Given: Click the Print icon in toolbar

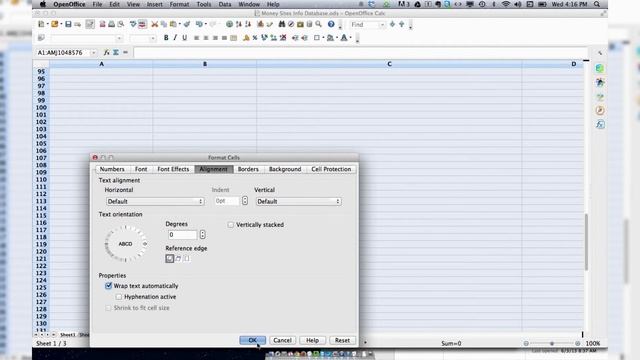Looking at the screenshot, I should (111, 24).
